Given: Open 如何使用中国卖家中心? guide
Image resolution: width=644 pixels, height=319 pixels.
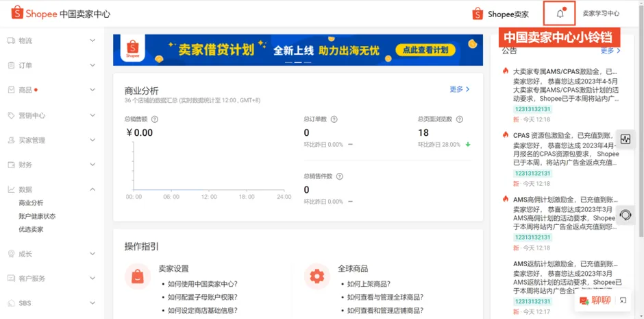Looking at the screenshot, I should pos(203,284).
